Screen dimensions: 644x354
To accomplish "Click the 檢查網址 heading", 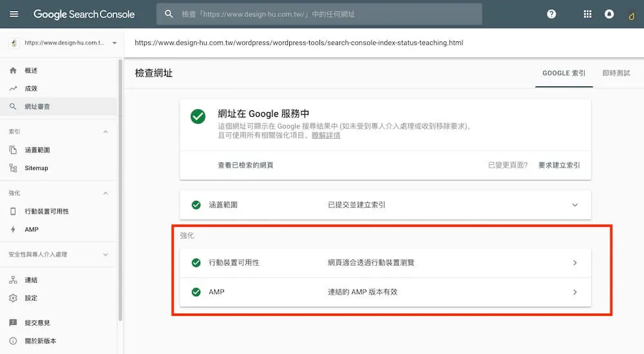I will (154, 73).
